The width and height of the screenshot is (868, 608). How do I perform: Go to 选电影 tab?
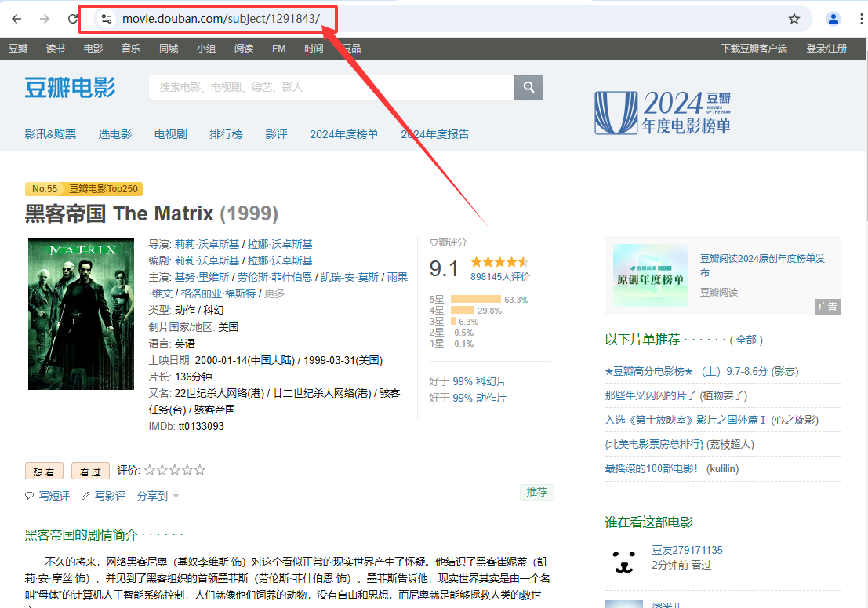click(x=115, y=134)
